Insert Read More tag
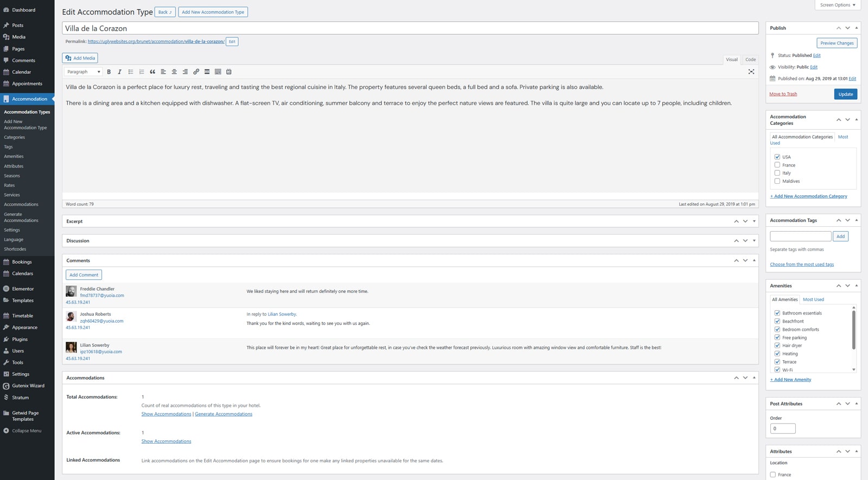Image resolution: width=868 pixels, height=480 pixels. click(x=207, y=72)
